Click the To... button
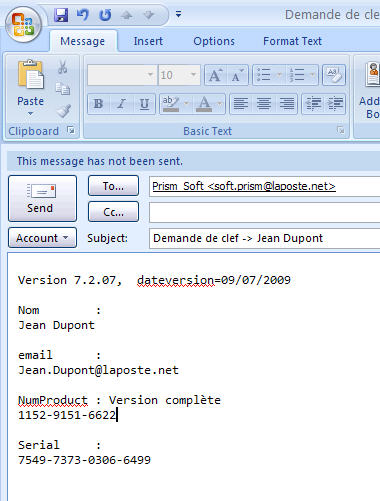The image size is (380, 501). 113,186
